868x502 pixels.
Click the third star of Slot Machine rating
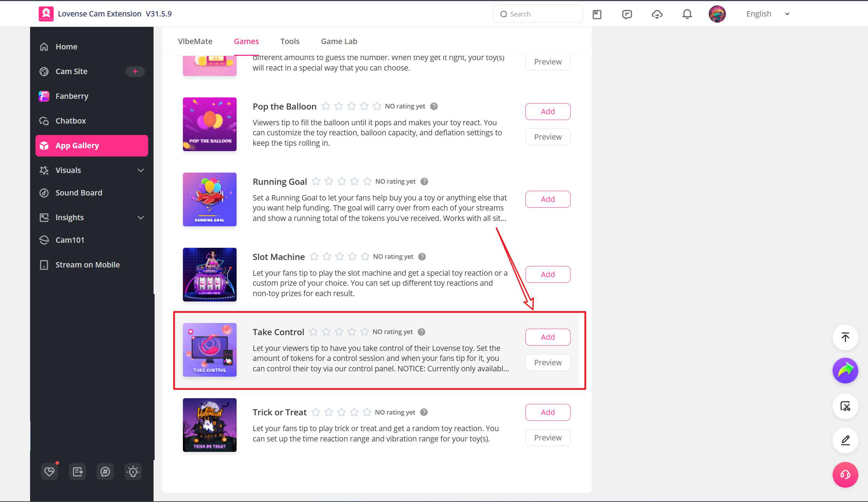(340, 256)
